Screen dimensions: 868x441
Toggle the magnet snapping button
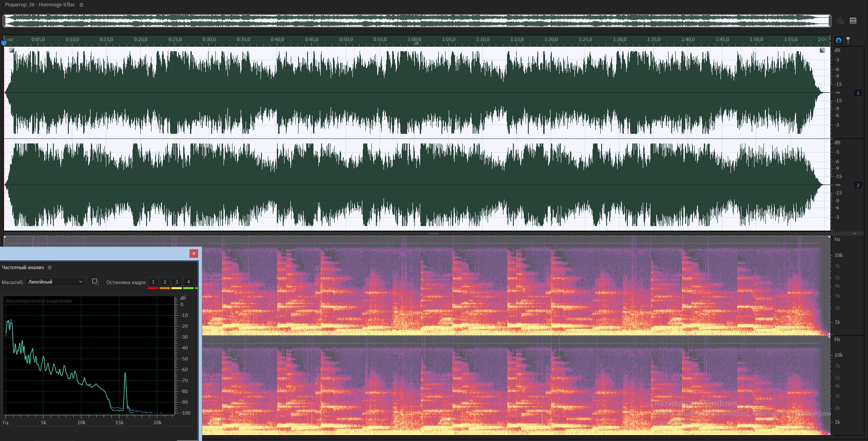[839, 40]
